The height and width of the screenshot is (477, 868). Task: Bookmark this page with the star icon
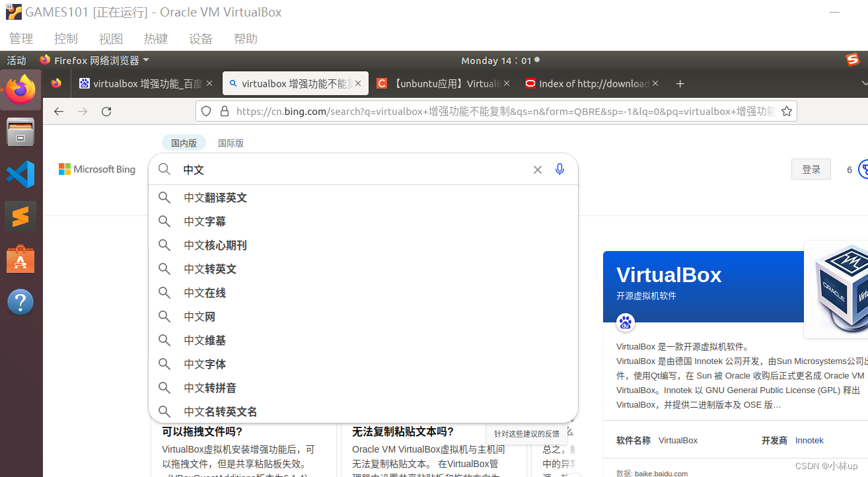coord(787,112)
